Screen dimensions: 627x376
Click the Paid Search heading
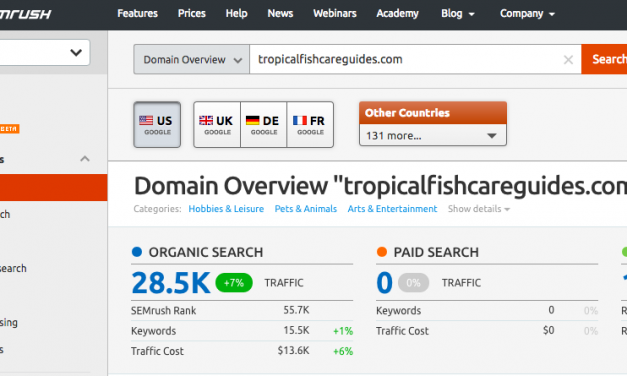point(436,252)
